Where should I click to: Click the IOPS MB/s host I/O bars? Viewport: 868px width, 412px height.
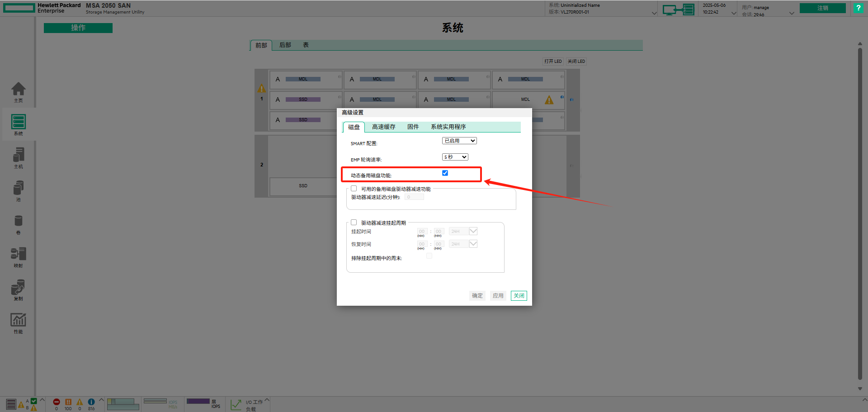tap(155, 401)
